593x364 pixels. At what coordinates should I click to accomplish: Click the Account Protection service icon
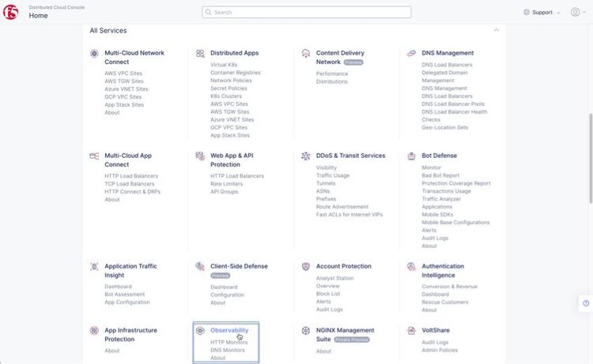click(x=306, y=267)
